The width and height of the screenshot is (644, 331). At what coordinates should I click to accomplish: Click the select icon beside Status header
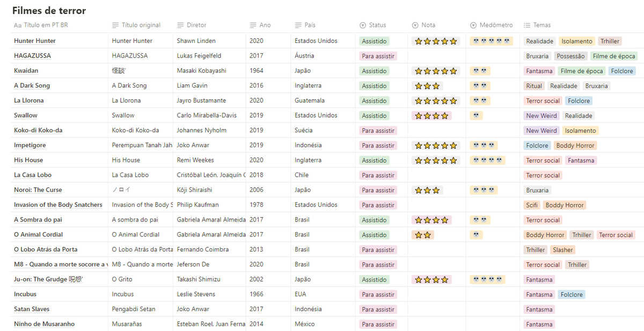click(x=363, y=25)
